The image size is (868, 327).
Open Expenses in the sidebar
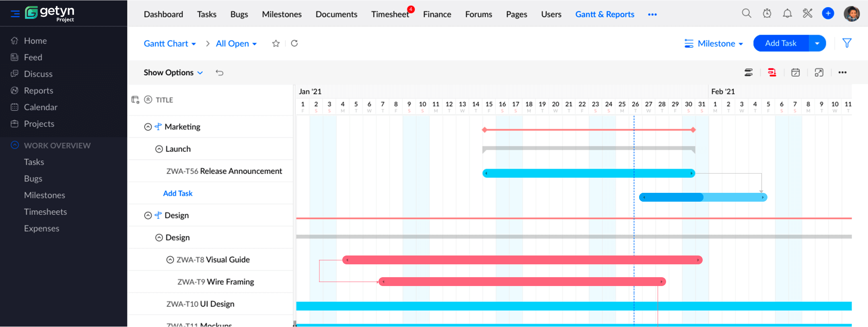(41, 228)
